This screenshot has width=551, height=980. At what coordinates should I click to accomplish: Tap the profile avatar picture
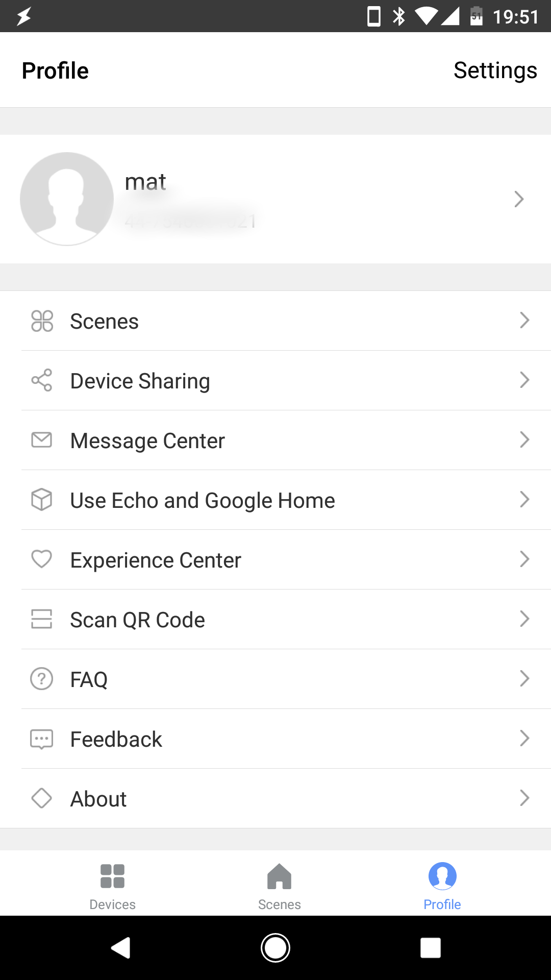coord(67,199)
